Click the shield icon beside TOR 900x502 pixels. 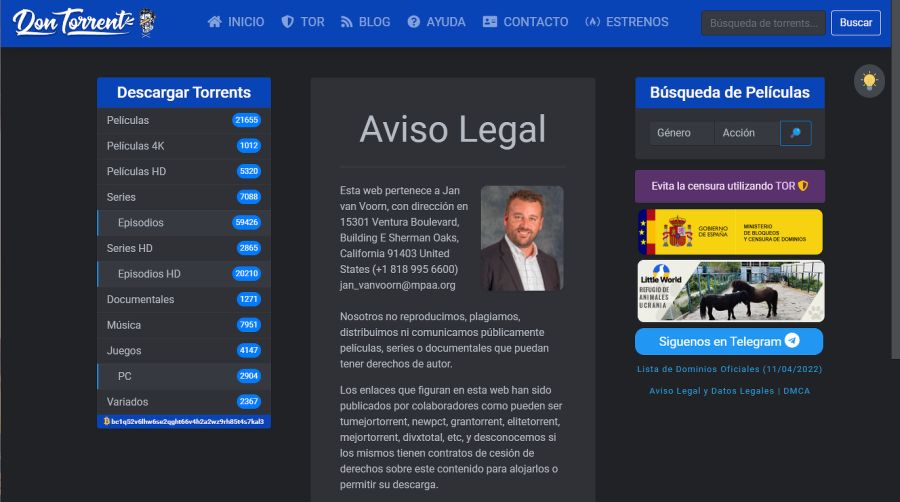tap(287, 22)
